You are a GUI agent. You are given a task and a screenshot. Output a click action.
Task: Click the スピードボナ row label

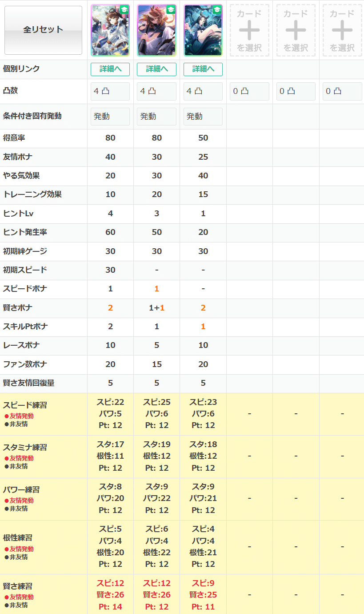click(25, 289)
